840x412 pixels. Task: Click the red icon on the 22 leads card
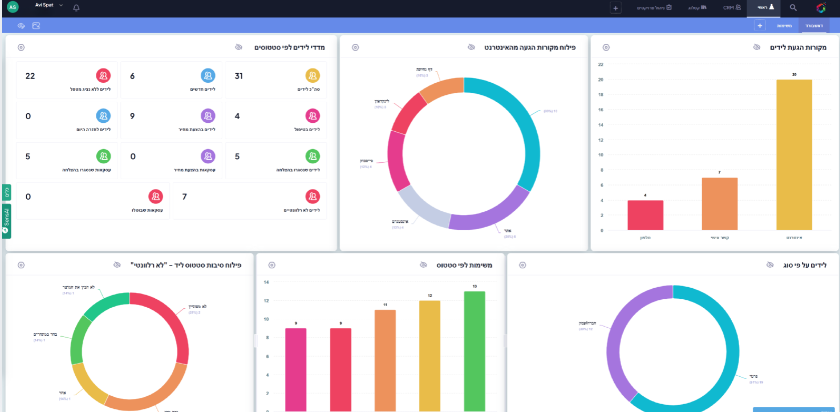coord(103,76)
